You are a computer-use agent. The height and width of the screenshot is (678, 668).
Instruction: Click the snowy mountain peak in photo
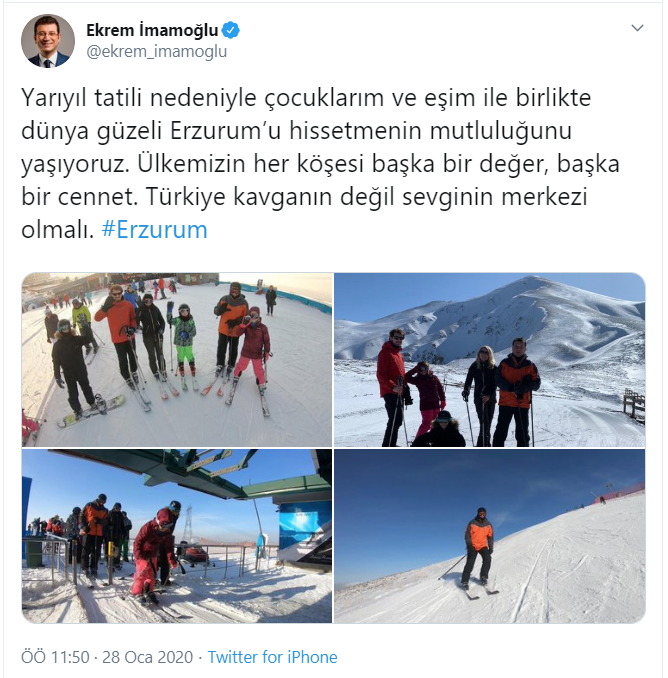[x=534, y=298]
